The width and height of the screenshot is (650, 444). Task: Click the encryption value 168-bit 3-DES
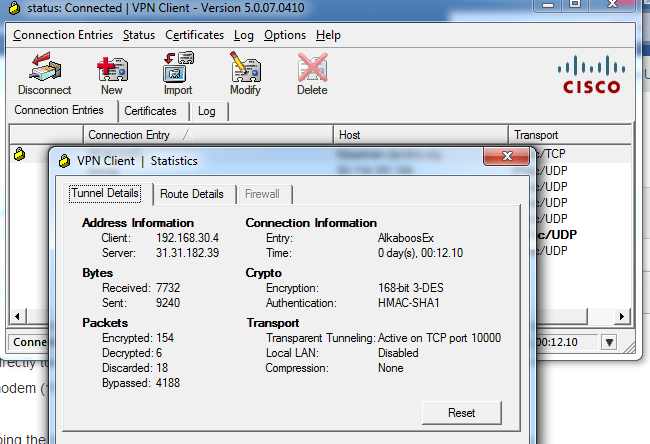point(410,288)
